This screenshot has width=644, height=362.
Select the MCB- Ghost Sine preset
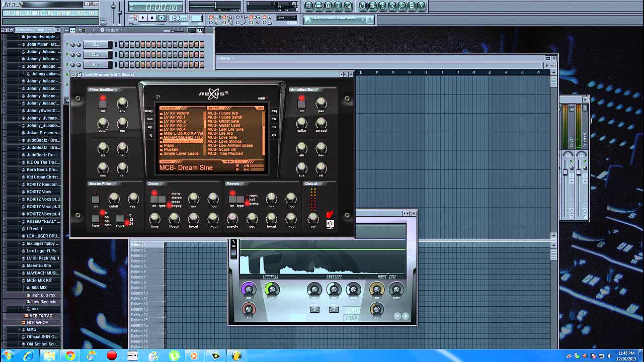click(x=223, y=121)
